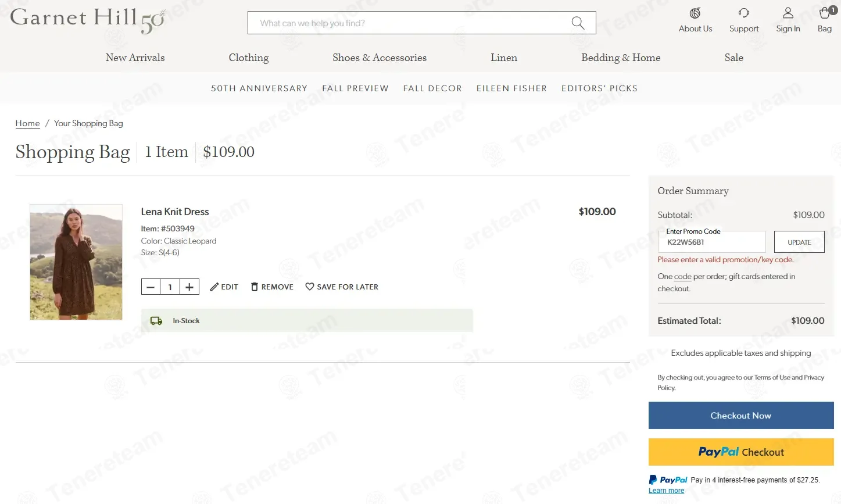Click the underlined 'code' link
The width and height of the screenshot is (841, 504).
[682, 277]
